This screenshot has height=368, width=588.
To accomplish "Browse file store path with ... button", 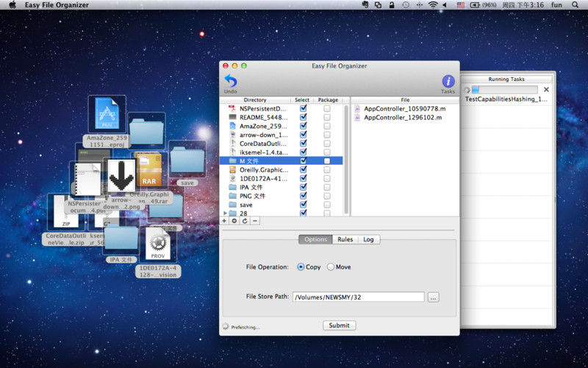I will (434, 297).
